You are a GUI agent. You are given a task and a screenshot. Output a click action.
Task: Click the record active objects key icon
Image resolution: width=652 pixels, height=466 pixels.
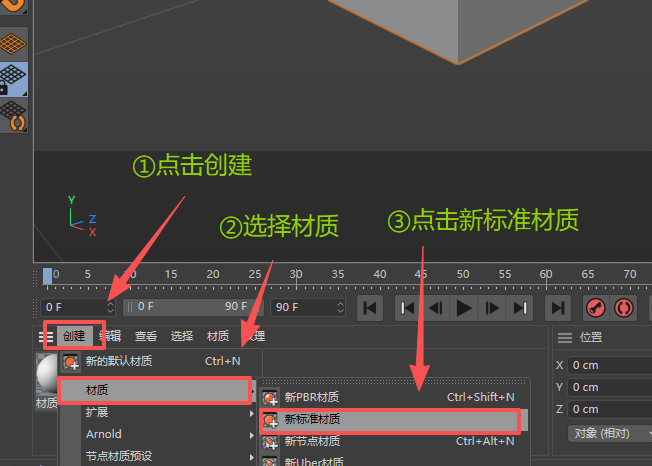[596, 308]
